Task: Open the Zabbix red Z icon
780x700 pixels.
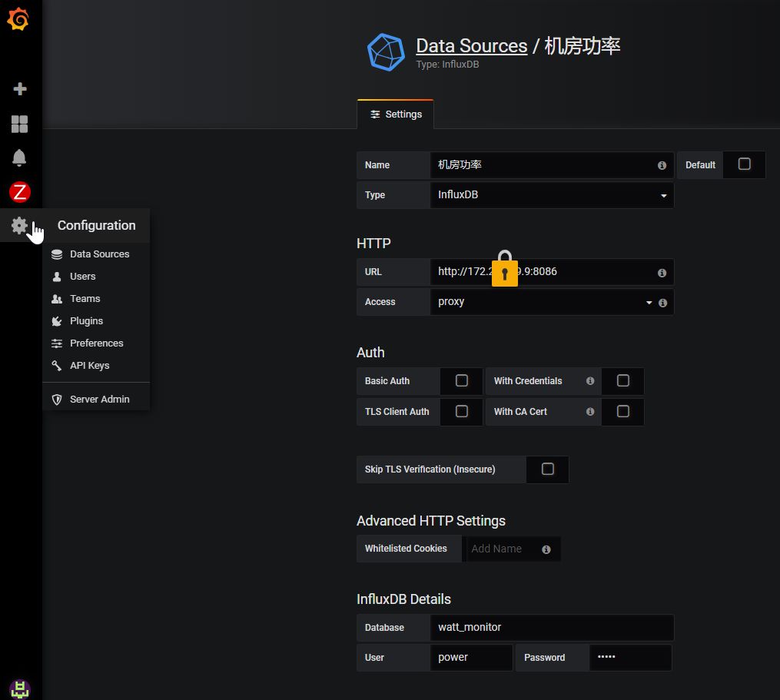Action: coord(20,192)
